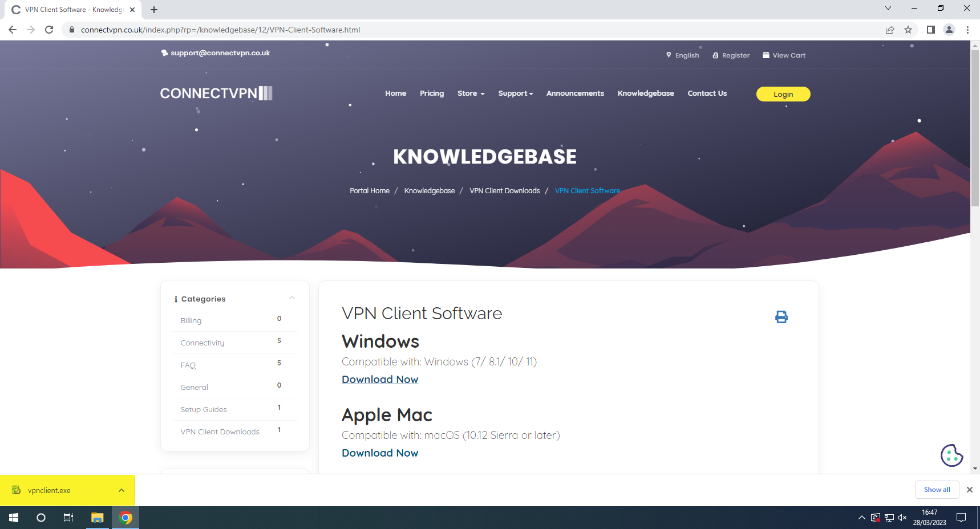Click the English location pin icon
The image size is (980, 529).
point(669,55)
